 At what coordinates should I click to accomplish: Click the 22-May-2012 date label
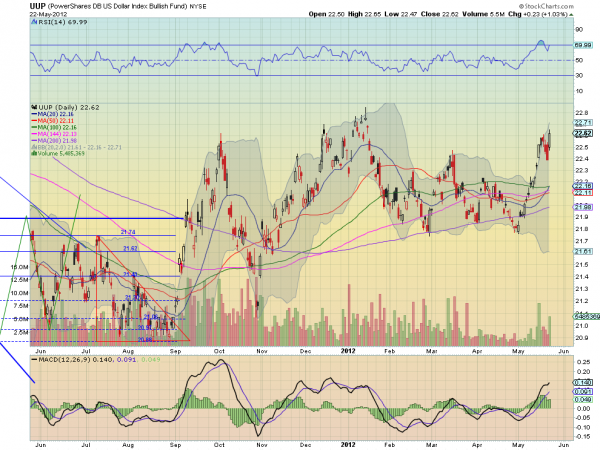[48, 15]
